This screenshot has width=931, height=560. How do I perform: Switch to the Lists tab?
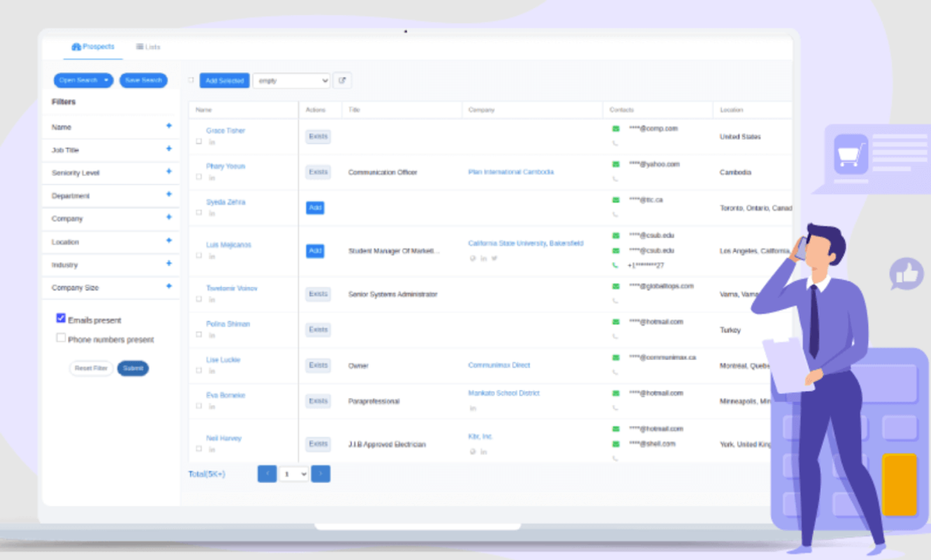pos(148,47)
